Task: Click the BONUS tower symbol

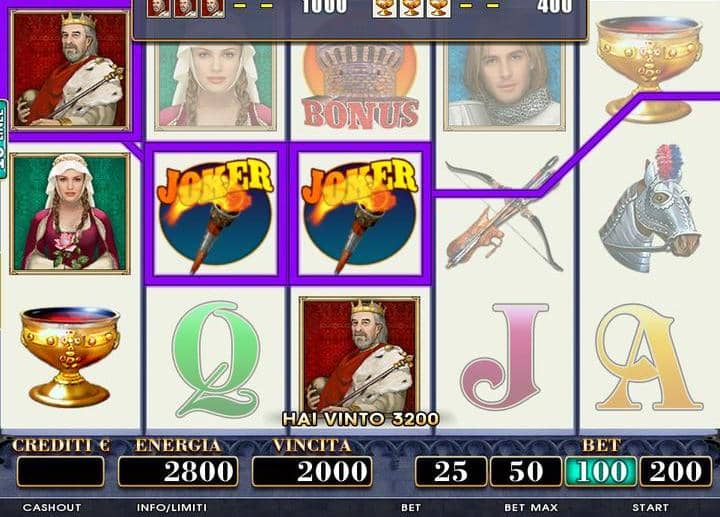Action: 360,85
